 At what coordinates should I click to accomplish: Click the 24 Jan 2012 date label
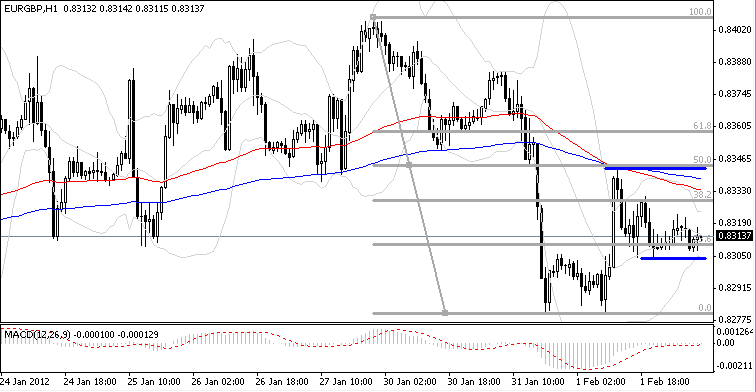[25, 381]
